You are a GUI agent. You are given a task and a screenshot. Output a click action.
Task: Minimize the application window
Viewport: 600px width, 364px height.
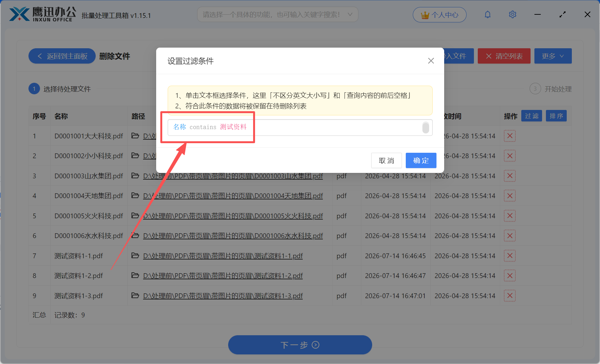pos(538,14)
